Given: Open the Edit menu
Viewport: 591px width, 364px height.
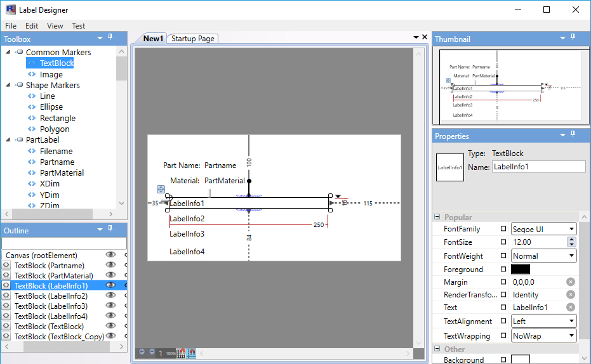Looking at the screenshot, I should coord(32,25).
